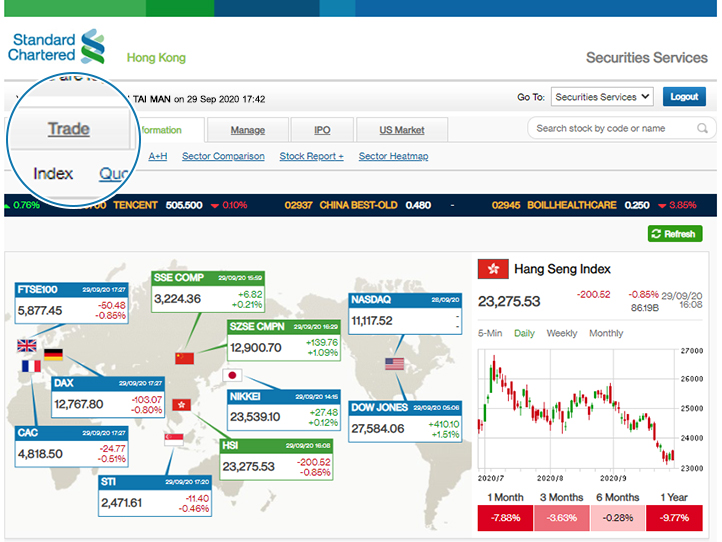Click the DAX index card
The image size is (722, 542).
pos(108,397)
